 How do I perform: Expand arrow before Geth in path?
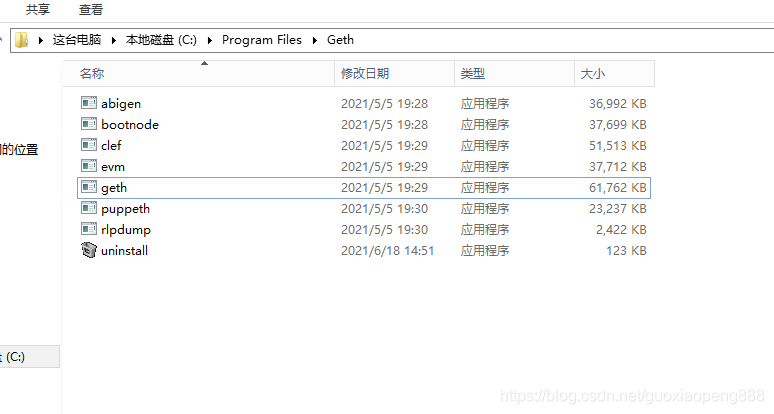314,40
